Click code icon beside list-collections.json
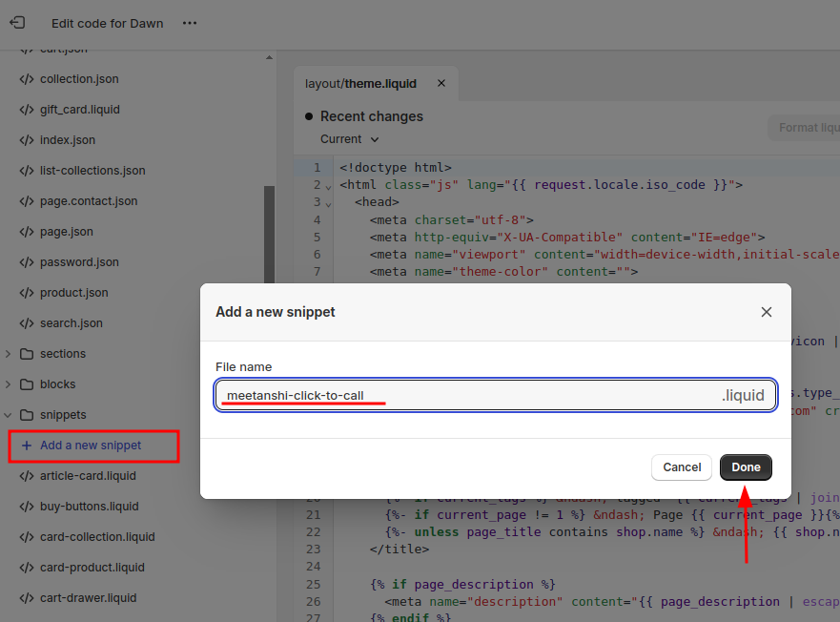 pyautogui.click(x=27, y=171)
